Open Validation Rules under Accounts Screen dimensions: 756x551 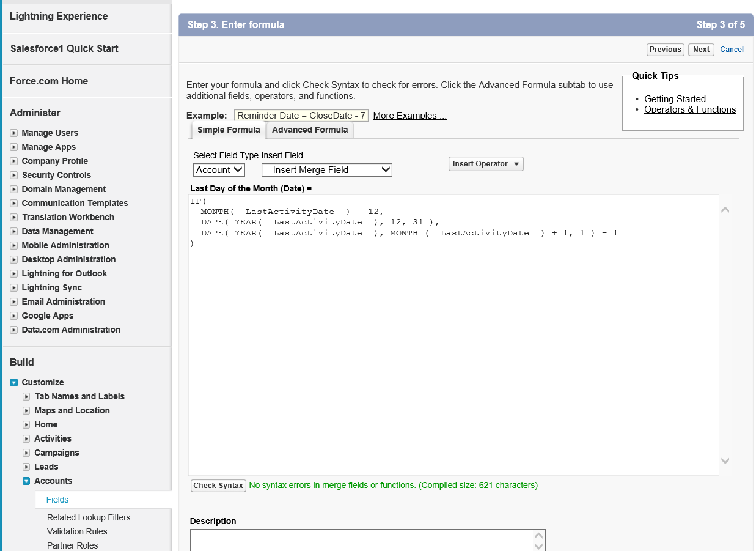pyautogui.click(x=77, y=531)
